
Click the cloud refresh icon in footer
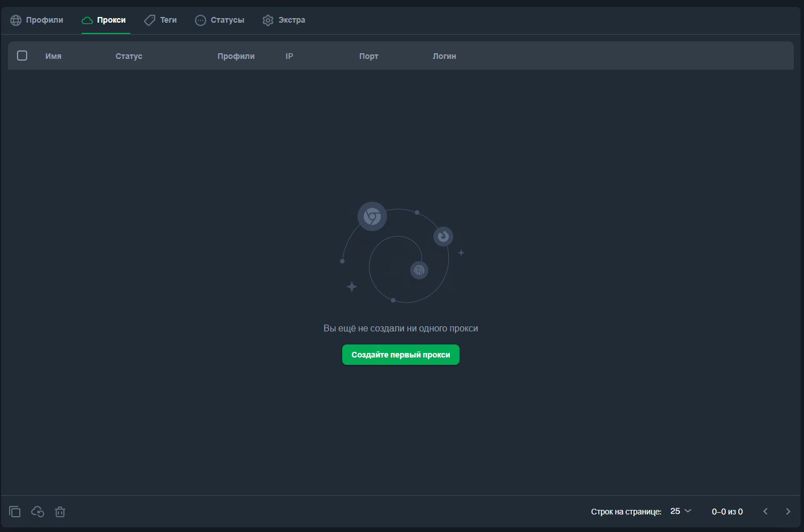pyautogui.click(x=37, y=512)
